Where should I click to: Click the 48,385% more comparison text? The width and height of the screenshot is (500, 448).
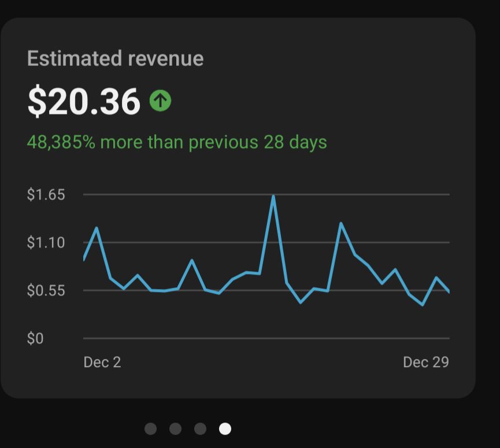(x=177, y=142)
